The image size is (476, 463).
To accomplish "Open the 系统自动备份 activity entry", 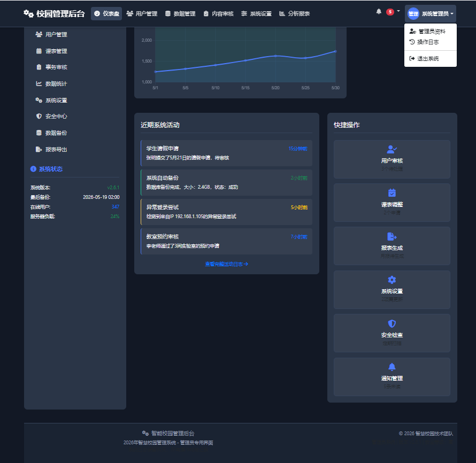I will [x=226, y=182].
